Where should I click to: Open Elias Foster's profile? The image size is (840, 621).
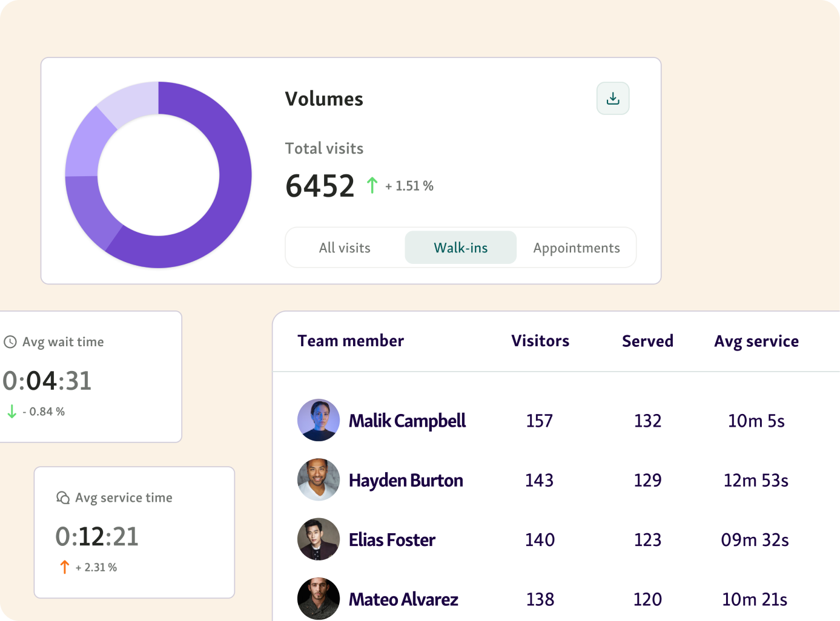point(391,539)
